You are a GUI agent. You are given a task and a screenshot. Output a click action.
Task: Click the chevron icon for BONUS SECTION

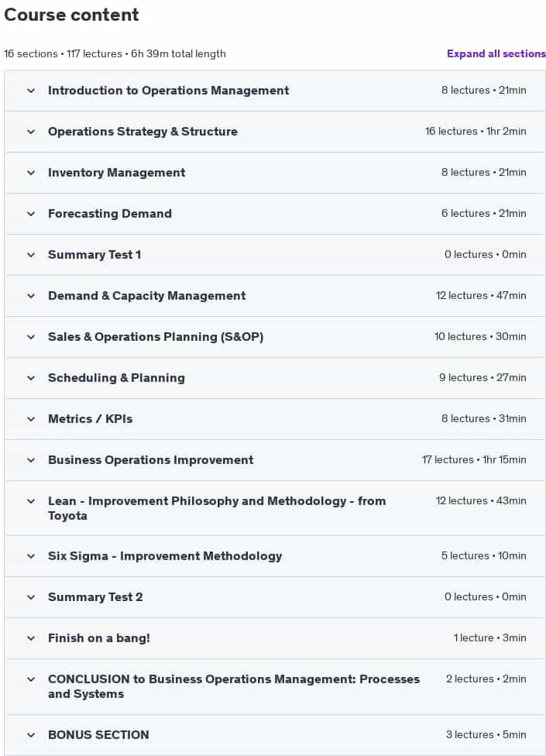tap(31, 735)
